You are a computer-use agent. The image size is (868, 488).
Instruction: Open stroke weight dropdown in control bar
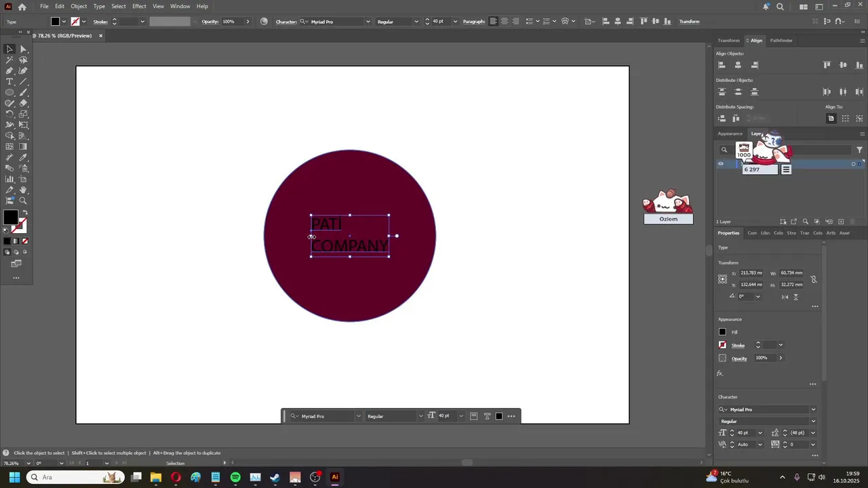tap(142, 21)
